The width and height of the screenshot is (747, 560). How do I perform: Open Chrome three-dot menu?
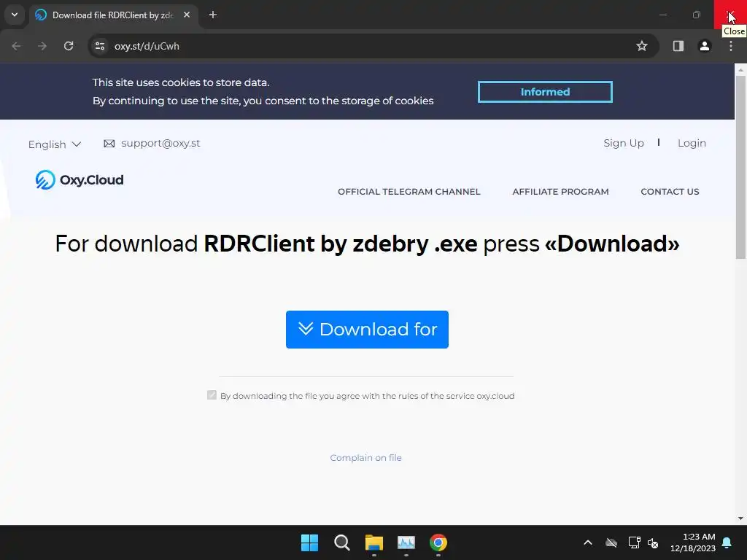coord(731,46)
